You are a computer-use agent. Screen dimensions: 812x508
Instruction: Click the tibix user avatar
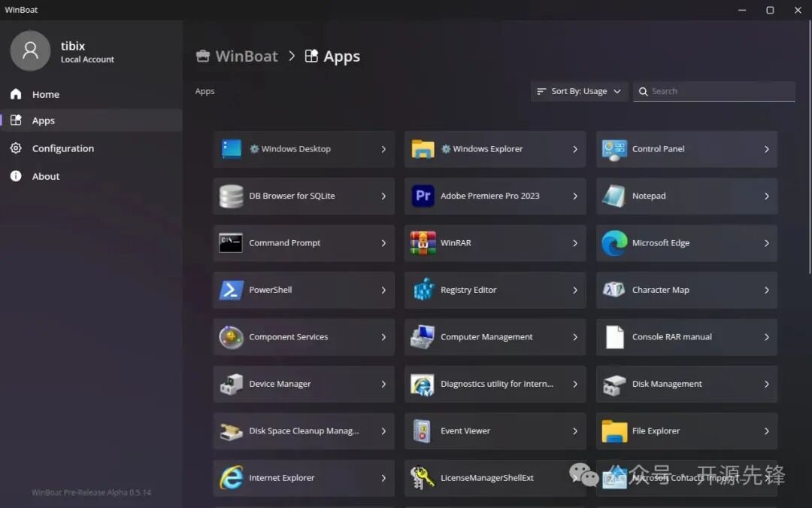[x=30, y=51]
